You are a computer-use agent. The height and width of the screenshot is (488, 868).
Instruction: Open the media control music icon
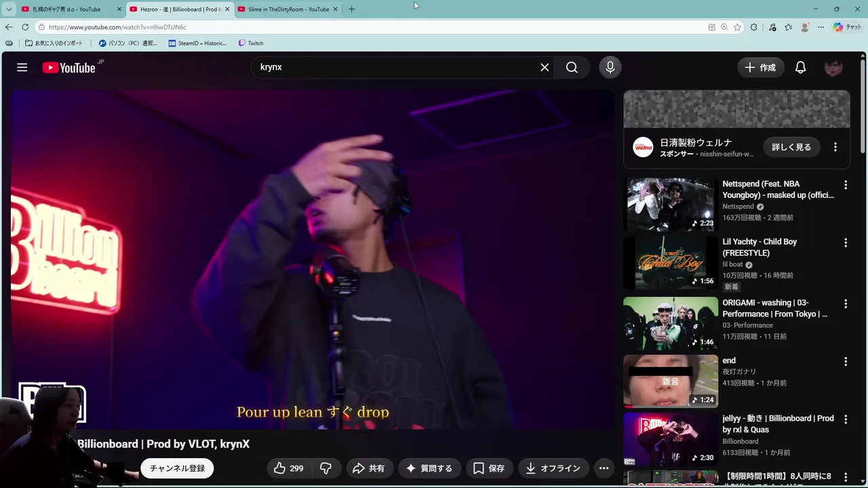pyautogui.click(x=772, y=27)
